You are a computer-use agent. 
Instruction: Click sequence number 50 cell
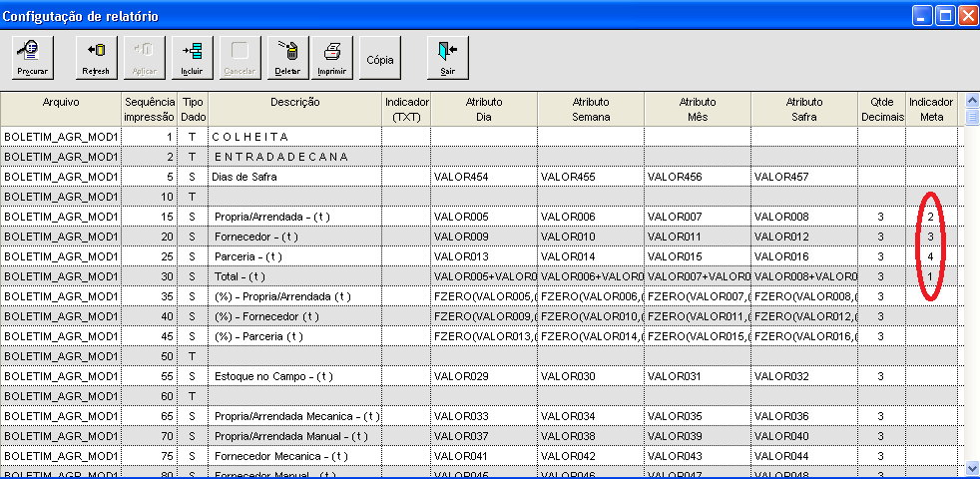pyautogui.click(x=150, y=356)
